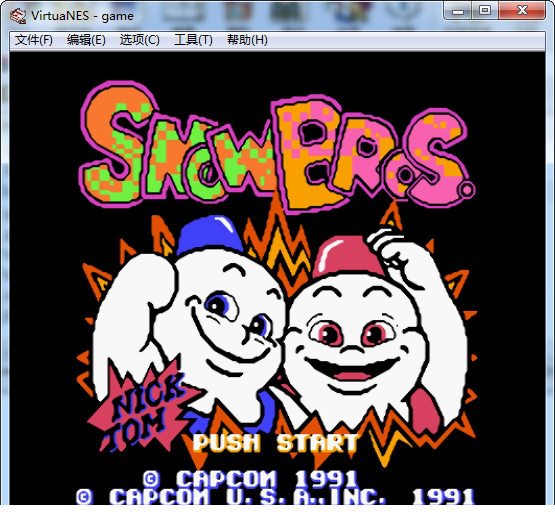Click '© CAPCOM U.S.A., INC. 1991' text
The image size is (555, 525).
point(275,497)
